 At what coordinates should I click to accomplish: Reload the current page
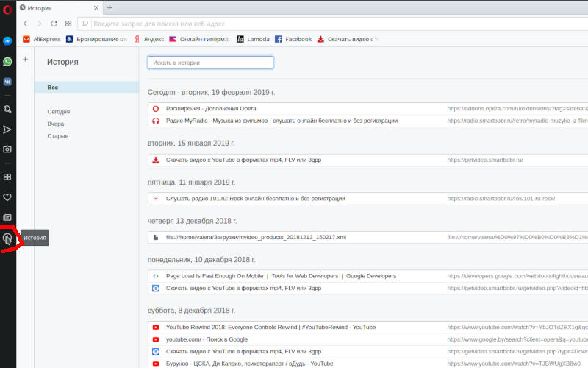click(54, 24)
